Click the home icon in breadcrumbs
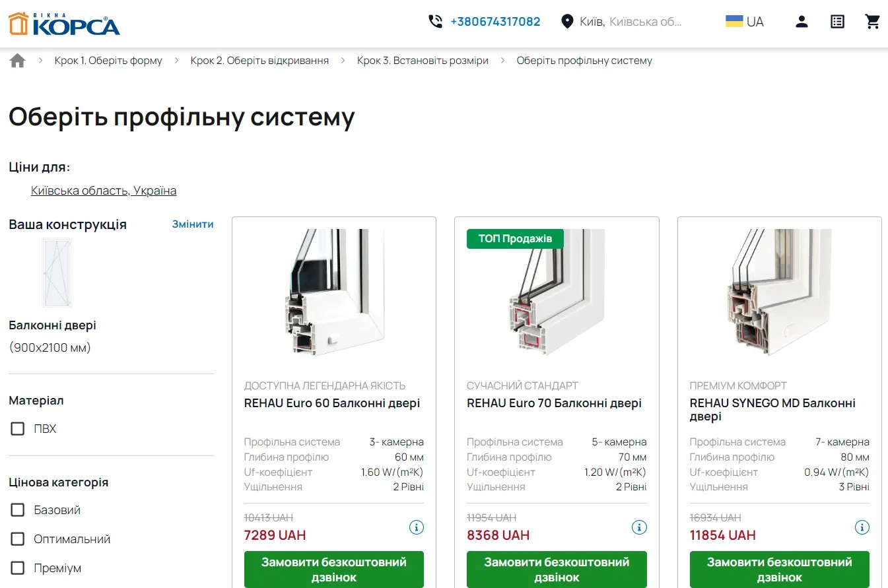The width and height of the screenshot is (888, 588). point(18,61)
